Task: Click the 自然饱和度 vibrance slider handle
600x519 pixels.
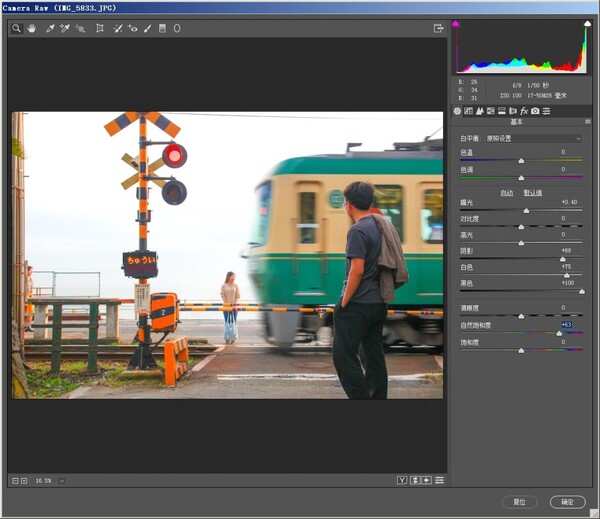Action: (x=559, y=333)
